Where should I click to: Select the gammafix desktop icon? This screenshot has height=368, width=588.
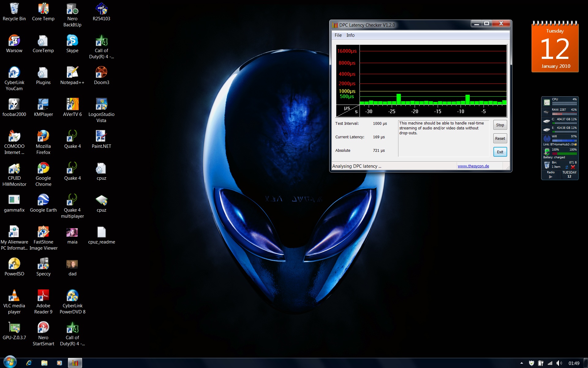[x=14, y=204]
